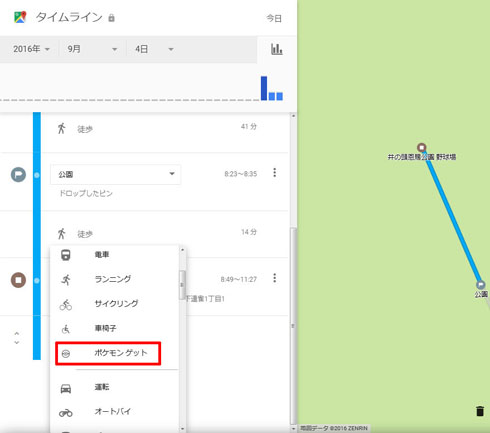Click the walking icon for 41分 segment
490x433 pixels.
tap(61, 128)
